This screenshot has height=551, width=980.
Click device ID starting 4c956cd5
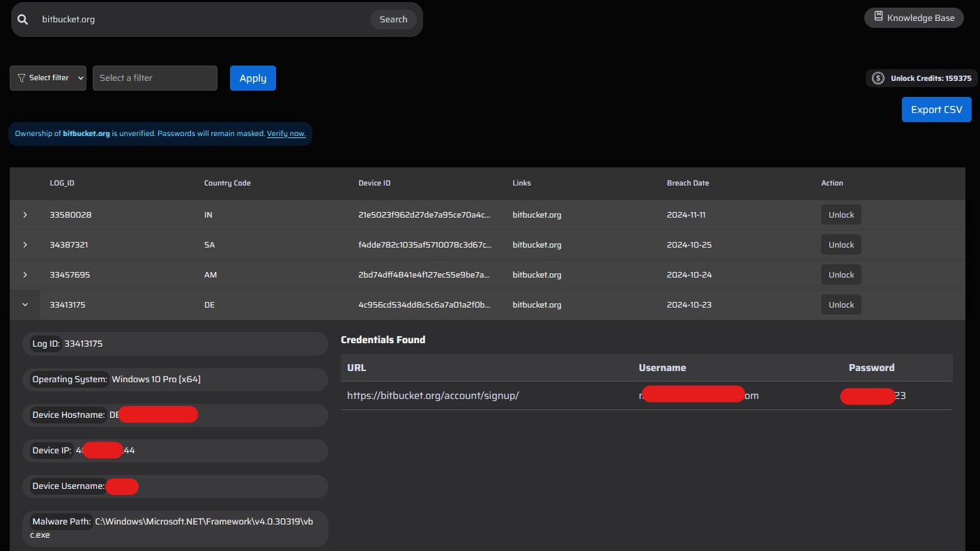(x=424, y=305)
